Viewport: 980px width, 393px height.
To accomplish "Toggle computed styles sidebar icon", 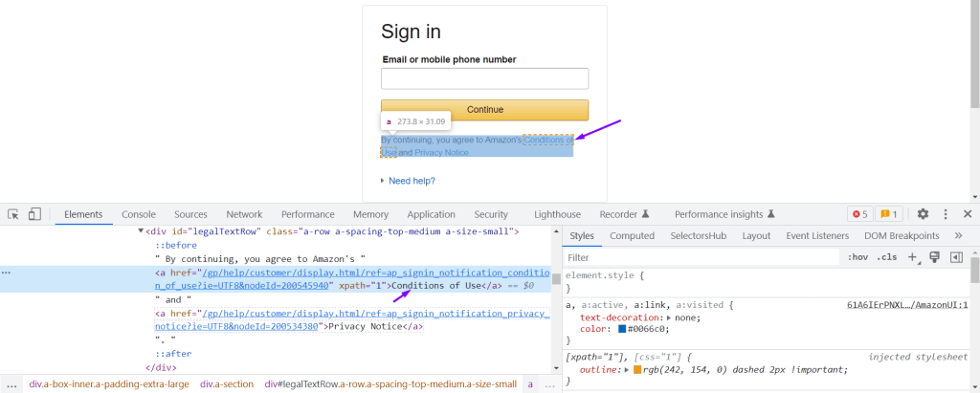I will click(955, 257).
